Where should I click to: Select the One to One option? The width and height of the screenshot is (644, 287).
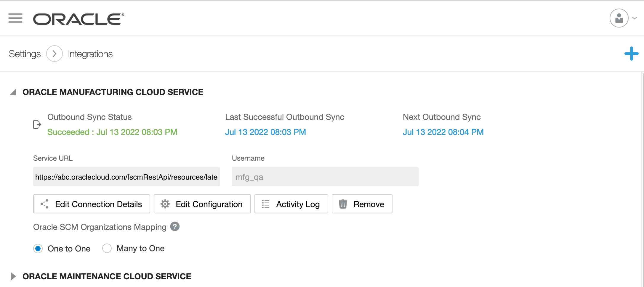pyautogui.click(x=38, y=249)
